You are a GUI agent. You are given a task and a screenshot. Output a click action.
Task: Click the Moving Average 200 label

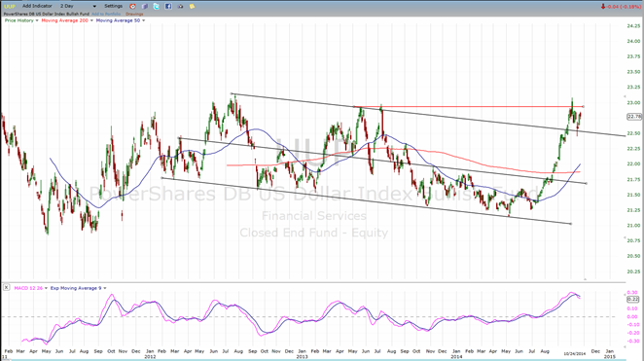click(x=64, y=20)
